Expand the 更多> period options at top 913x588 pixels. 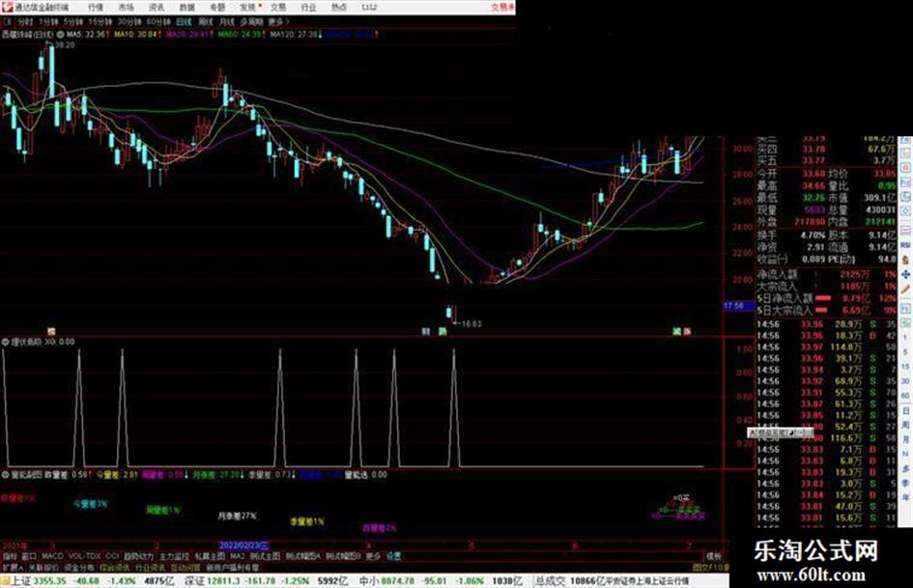click(x=279, y=21)
